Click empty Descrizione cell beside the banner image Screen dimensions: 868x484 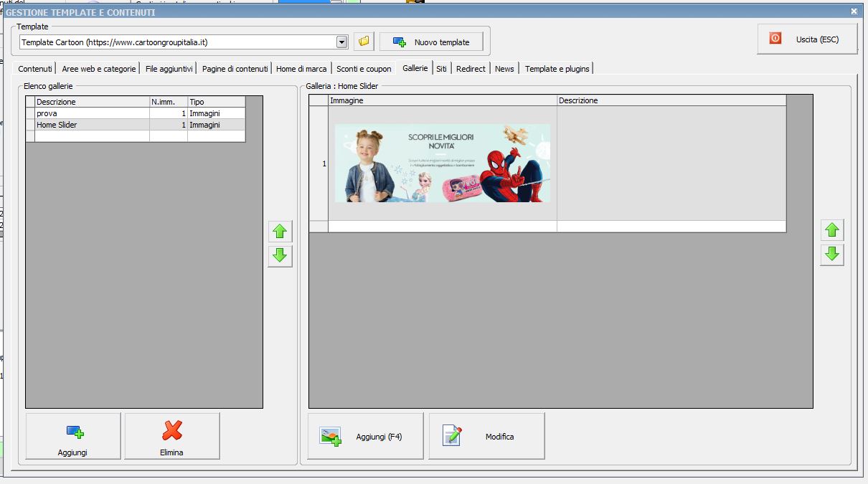671,163
